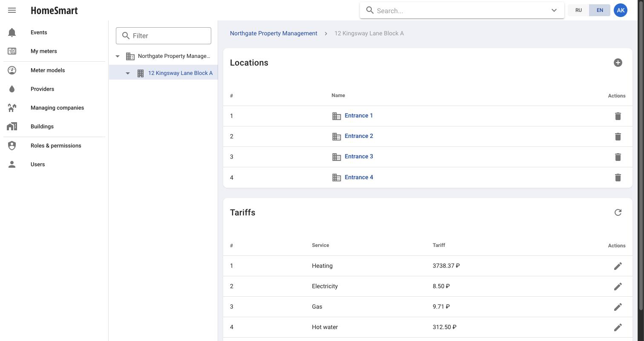This screenshot has width=644, height=341.
Task: Open Entrance 3 link
Action: pos(359,156)
